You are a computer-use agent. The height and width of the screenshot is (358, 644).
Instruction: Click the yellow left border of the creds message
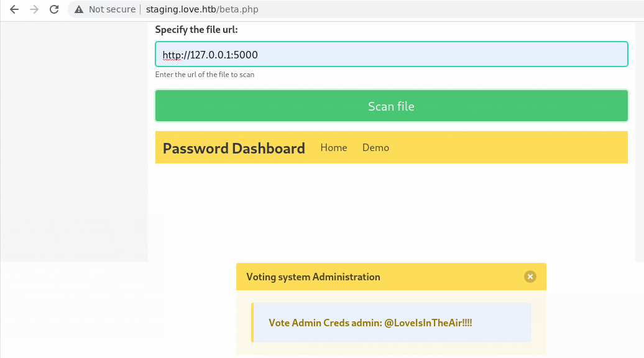click(252, 323)
